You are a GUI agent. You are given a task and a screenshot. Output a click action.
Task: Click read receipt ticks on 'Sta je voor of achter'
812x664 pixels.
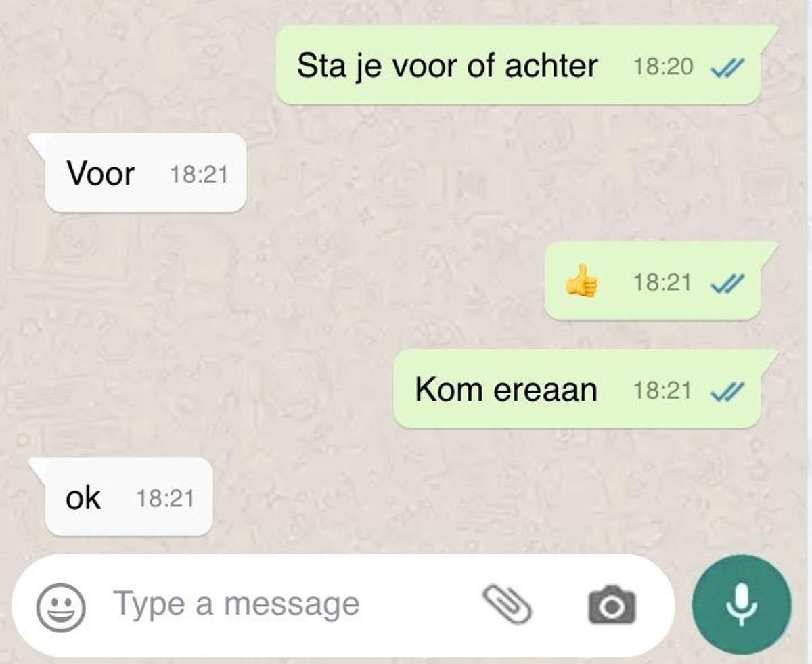pos(727,66)
